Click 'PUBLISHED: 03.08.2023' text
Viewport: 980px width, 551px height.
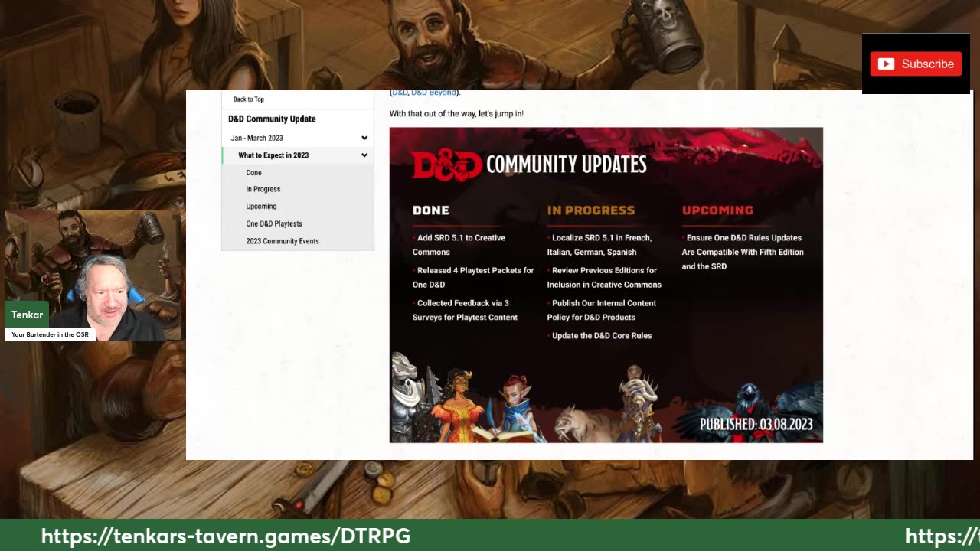[x=756, y=424]
